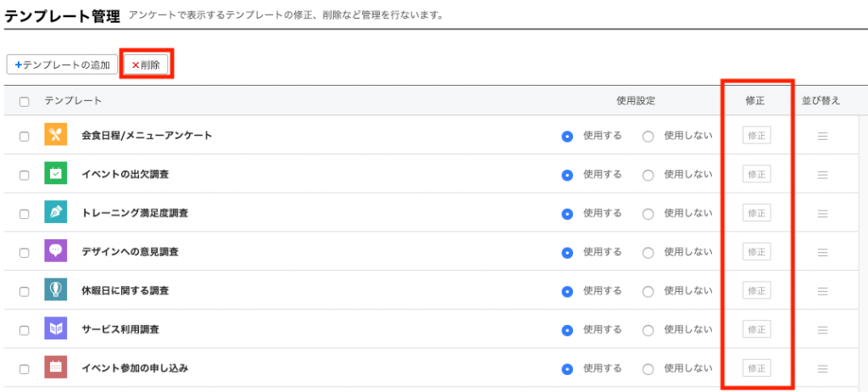Click the fork and knife template icon
The width and height of the screenshot is (868, 392).
click(x=55, y=135)
